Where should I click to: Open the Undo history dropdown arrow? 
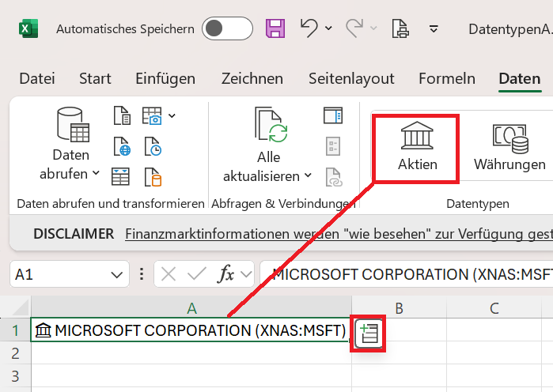click(x=328, y=28)
